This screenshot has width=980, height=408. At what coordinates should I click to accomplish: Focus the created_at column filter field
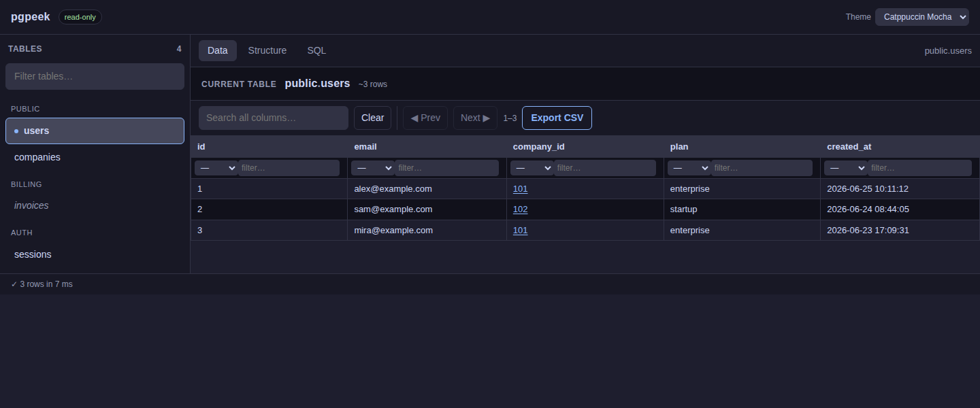[919, 168]
